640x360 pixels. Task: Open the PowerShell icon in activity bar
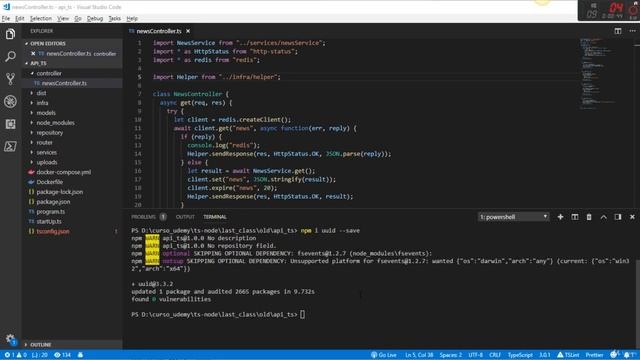point(10,146)
